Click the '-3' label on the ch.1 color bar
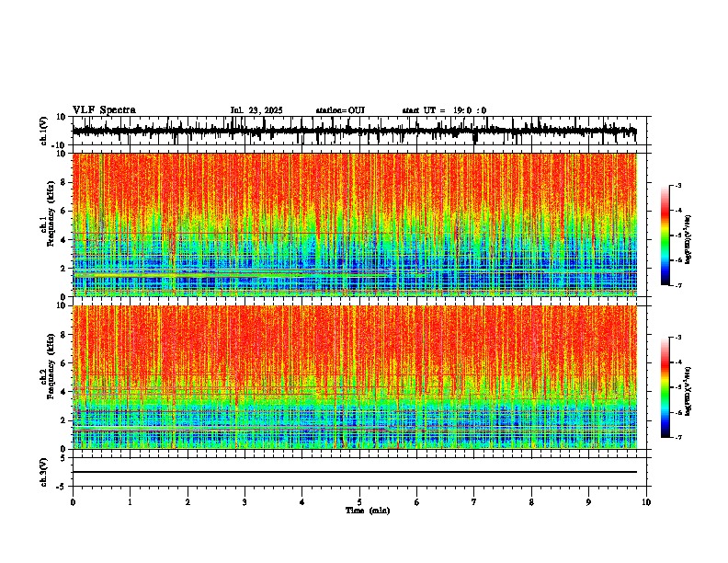This screenshot has width=728, height=563. (x=677, y=185)
